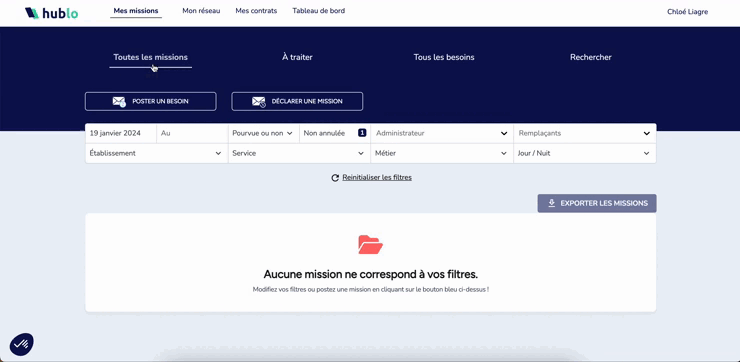Click the start date field 19 janvier 2024

click(x=121, y=134)
